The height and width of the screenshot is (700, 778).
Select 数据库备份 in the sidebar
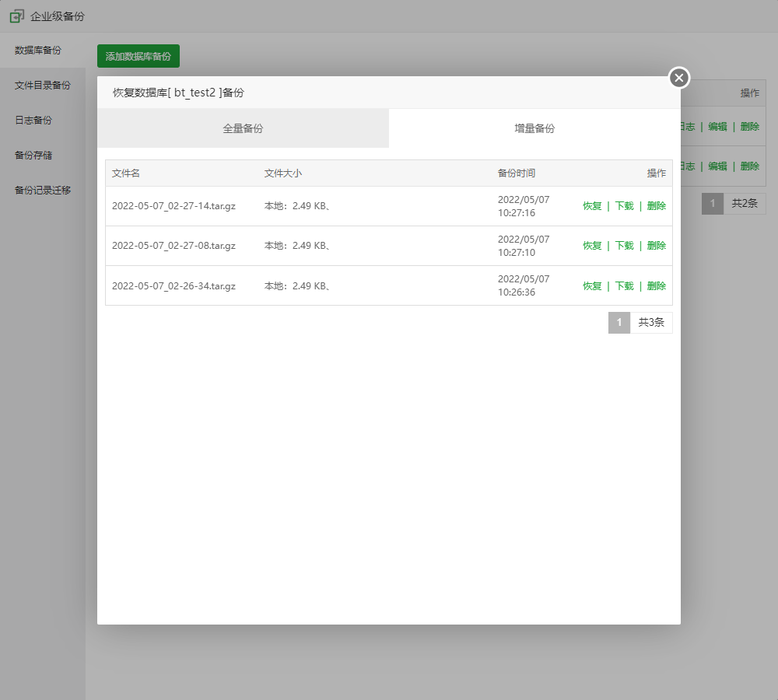(x=38, y=51)
